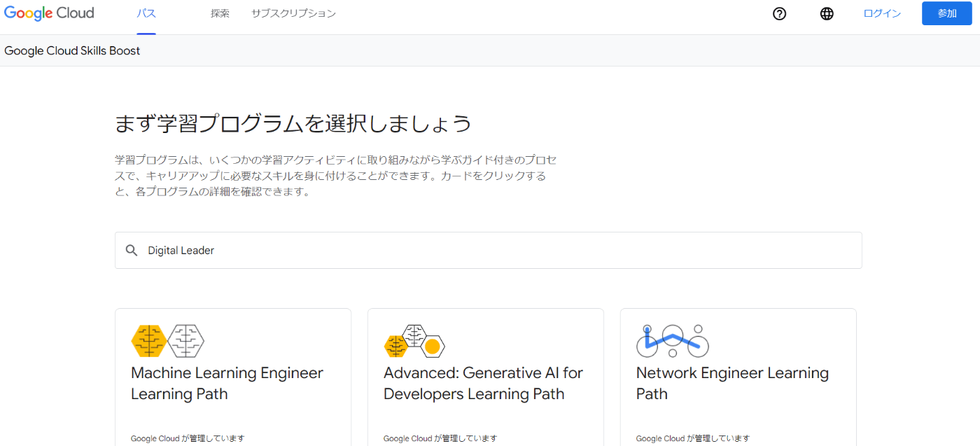Click the Machine Learning Engineer brain icon
The width and height of the screenshot is (980, 446).
(x=167, y=341)
